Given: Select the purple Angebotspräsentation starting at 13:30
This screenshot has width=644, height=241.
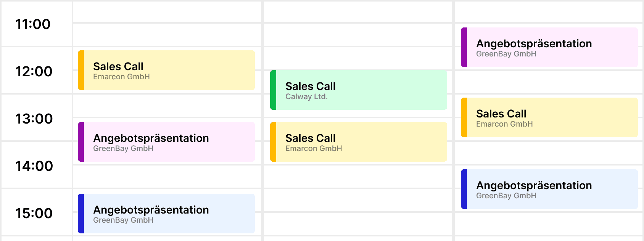Looking at the screenshot, I should coord(166,142).
